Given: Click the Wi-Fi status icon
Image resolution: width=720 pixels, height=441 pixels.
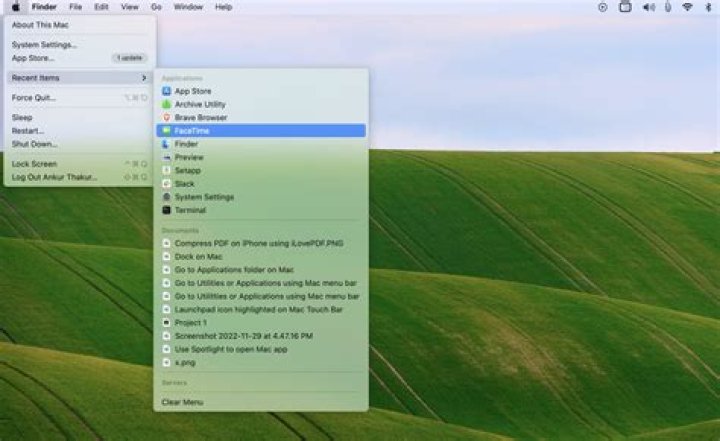Looking at the screenshot, I should pyautogui.click(x=687, y=7).
